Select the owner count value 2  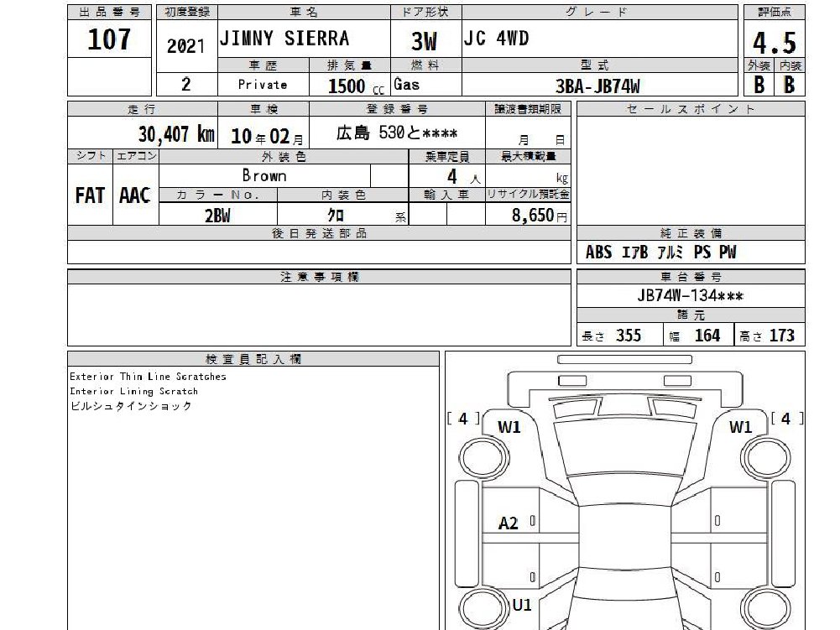[x=186, y=84]
